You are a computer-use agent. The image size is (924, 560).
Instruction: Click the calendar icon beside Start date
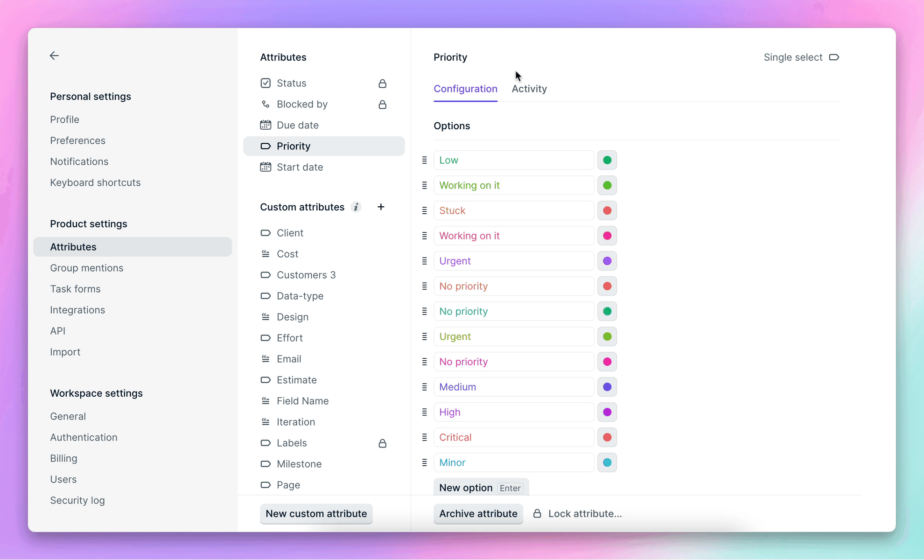266,167
